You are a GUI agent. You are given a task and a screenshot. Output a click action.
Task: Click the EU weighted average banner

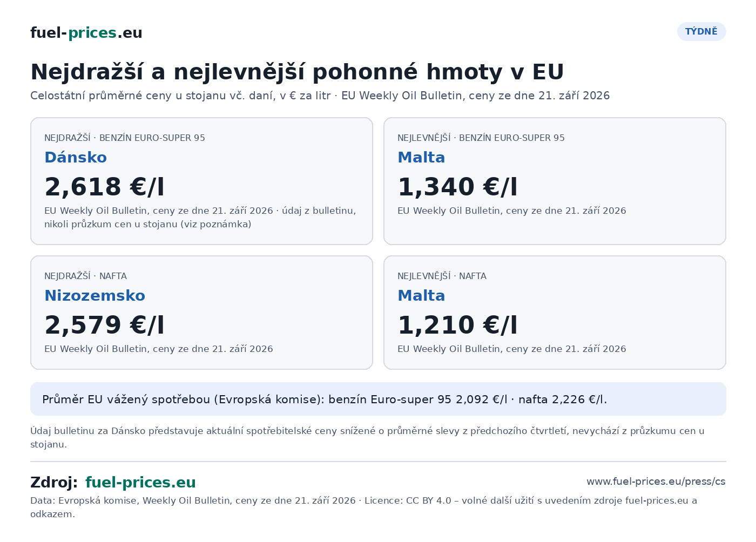point(378,399)
